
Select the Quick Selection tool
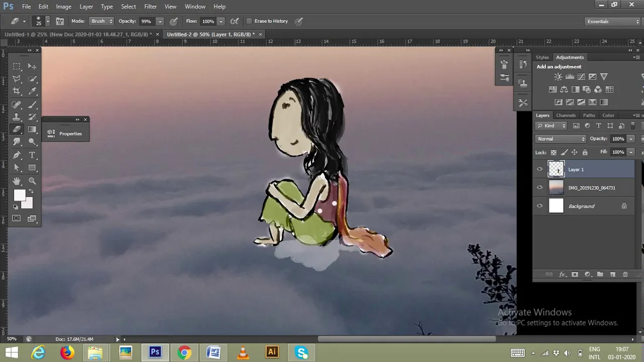[32, 78]
